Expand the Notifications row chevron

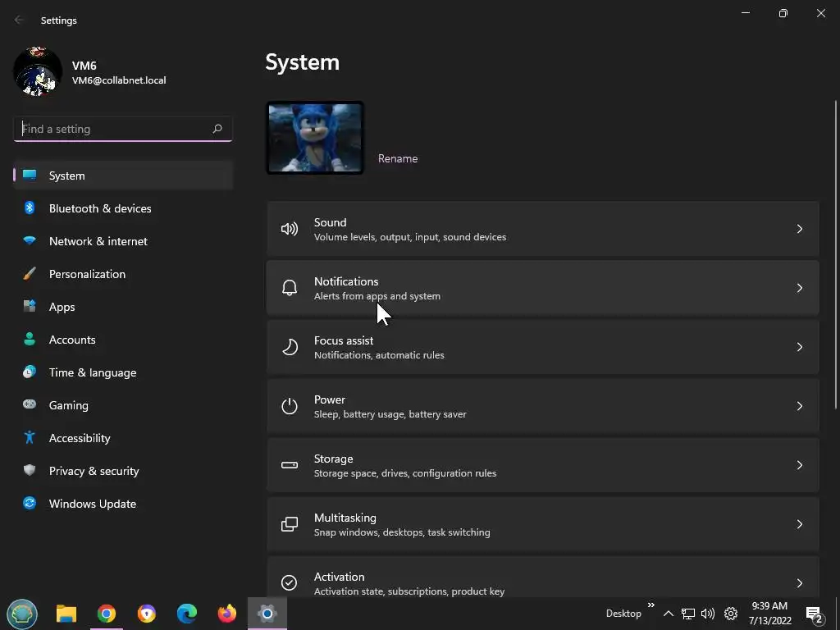799,288
